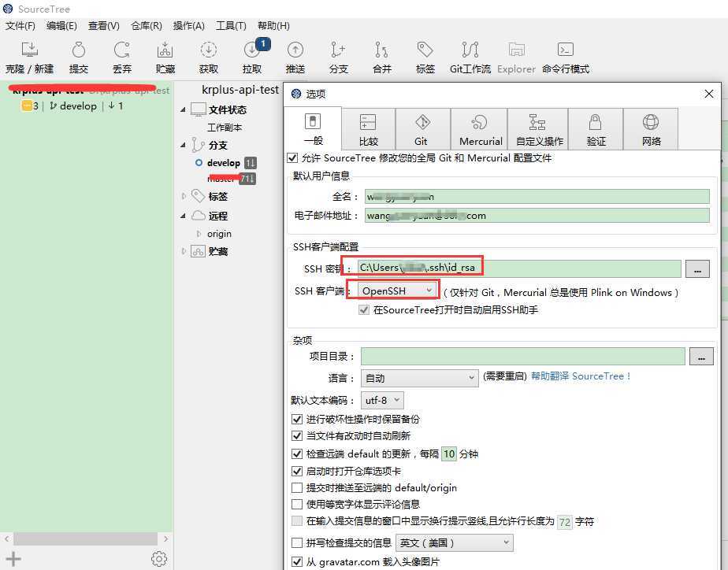Click the 获取 fetch toolbar icon
The width and height of the screenshot is (728, 570).
(x=209, y=50)
